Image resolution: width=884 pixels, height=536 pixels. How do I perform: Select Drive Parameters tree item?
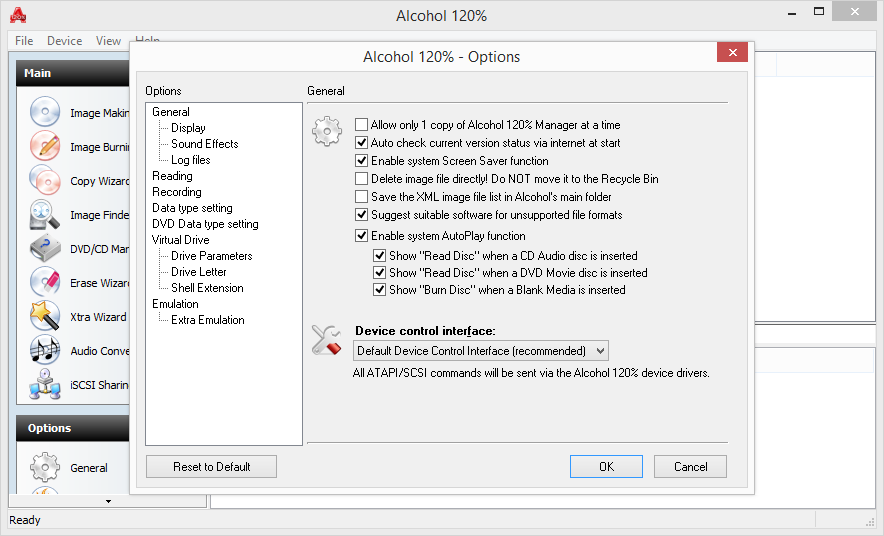coord(211,256)
